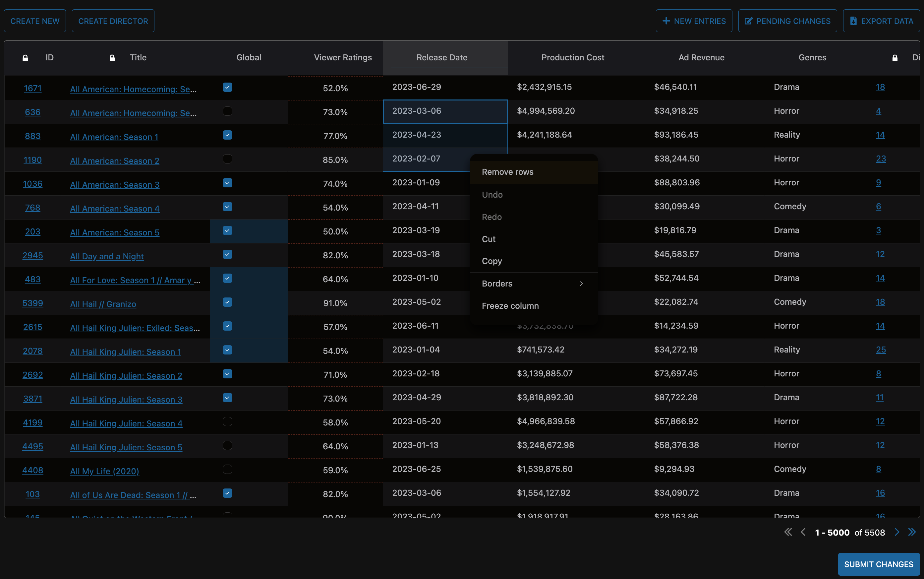Click the plus icon in New Entries
The image size is (924, 579).
click(666, 21)
